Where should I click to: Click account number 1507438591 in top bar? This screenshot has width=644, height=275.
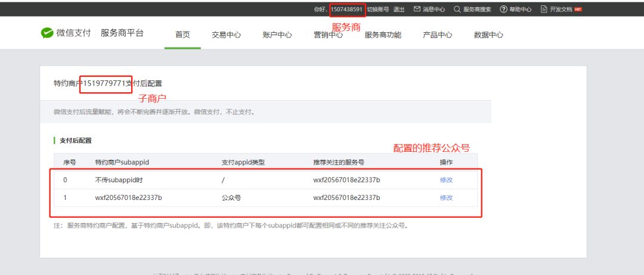347,10
